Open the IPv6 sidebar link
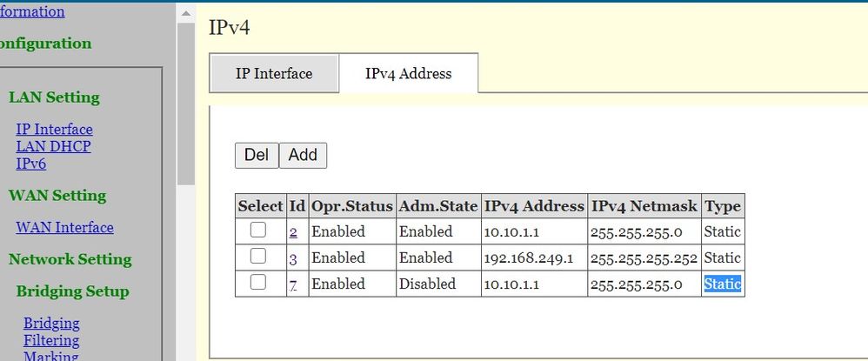Image resolution: width=868 pixels, height=361 pixels. [31, 163]
